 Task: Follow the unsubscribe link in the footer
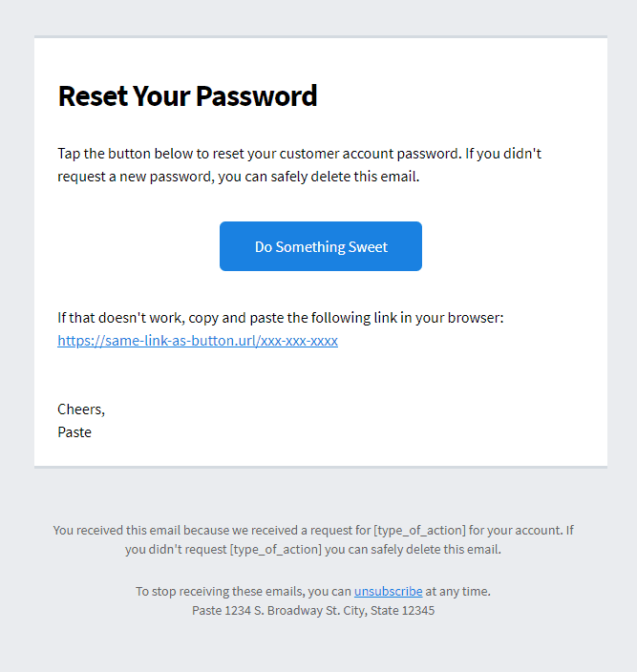(388, 591)
